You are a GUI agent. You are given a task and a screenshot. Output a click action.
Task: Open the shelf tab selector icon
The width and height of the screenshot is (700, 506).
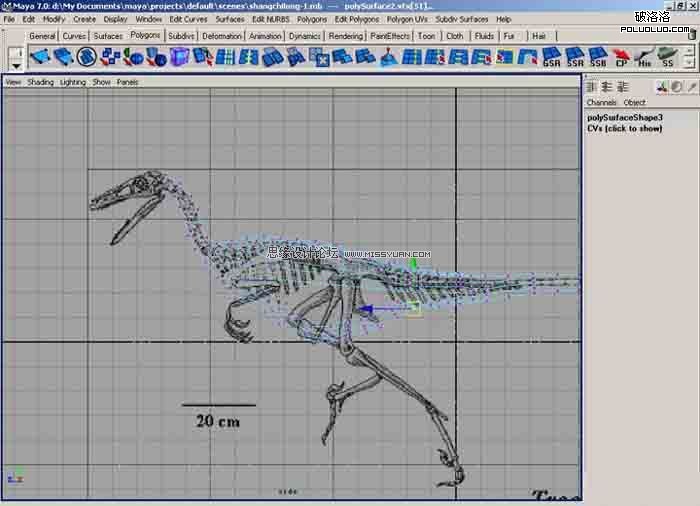(x=17, y=53)
